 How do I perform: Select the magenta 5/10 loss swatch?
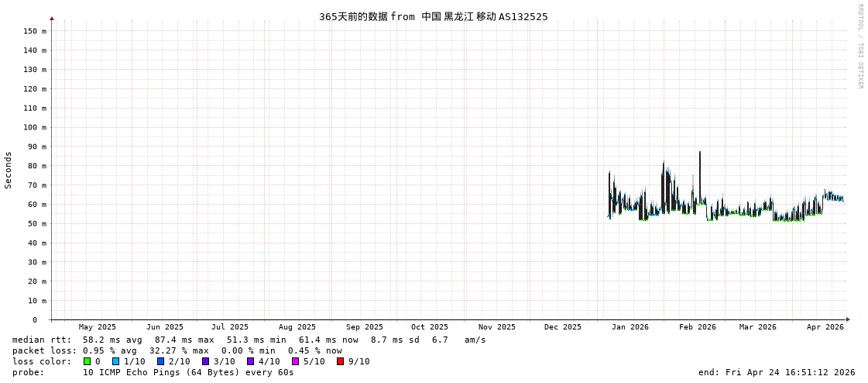tap(295, 361)
